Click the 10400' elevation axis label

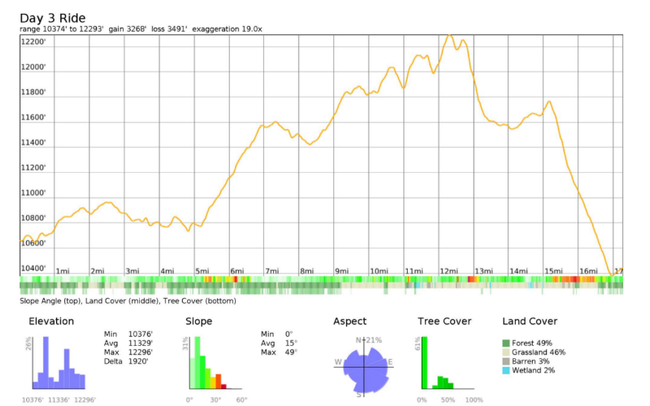tap(34, 268)
